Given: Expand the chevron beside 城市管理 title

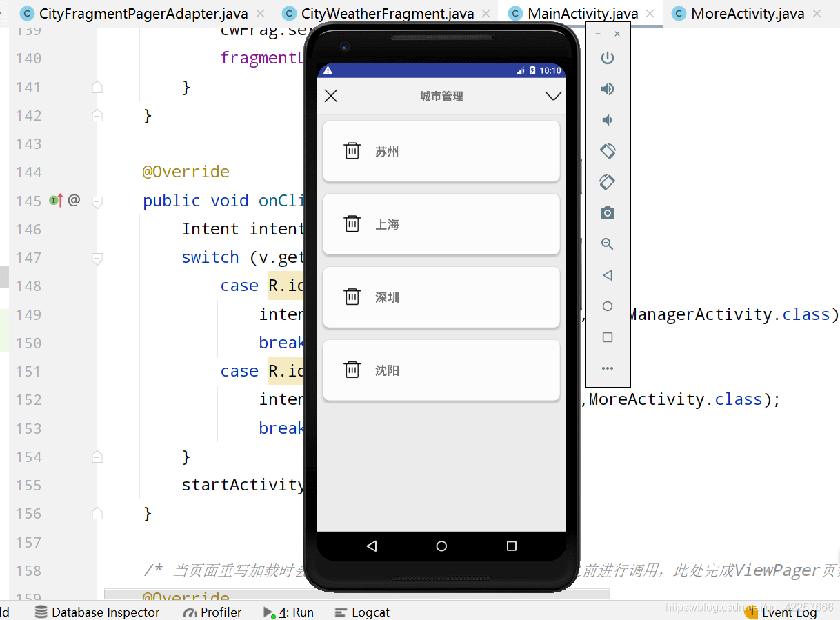Looking at the screenshot, I should 553,96.
